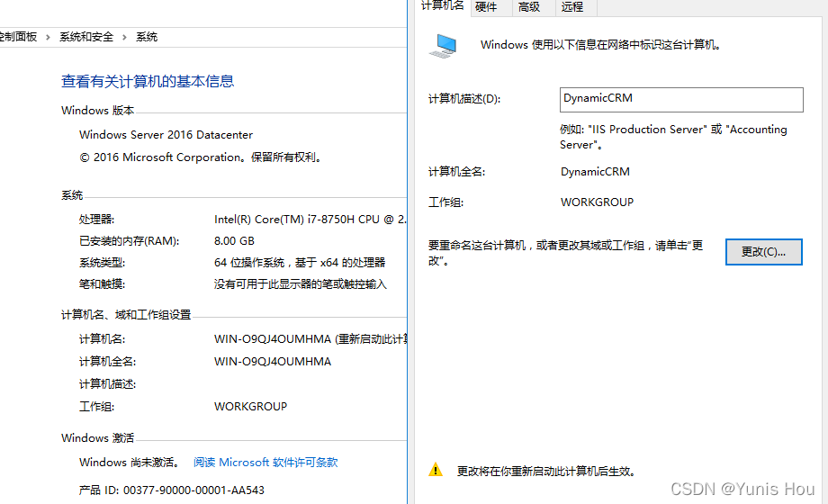Click 计算机全名 value WIN-O9QJ4OUMHMA in system window

click(273, 362)
